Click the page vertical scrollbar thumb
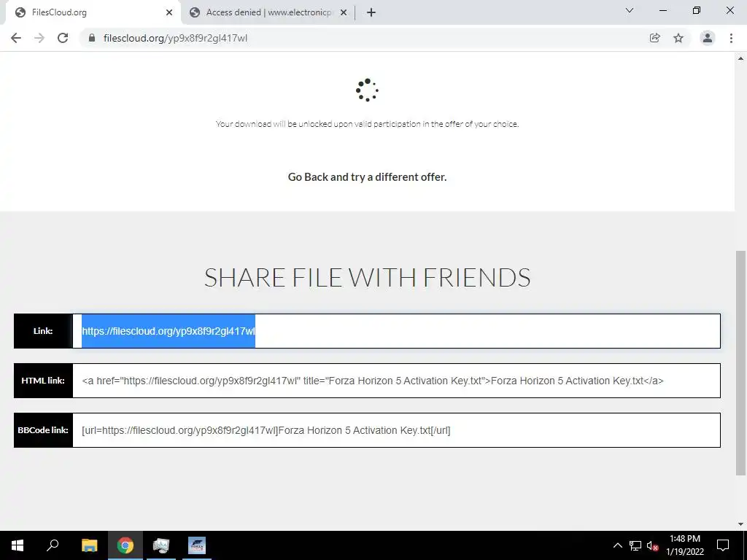This screenshot has height=560, width=747. click(740, 363)
